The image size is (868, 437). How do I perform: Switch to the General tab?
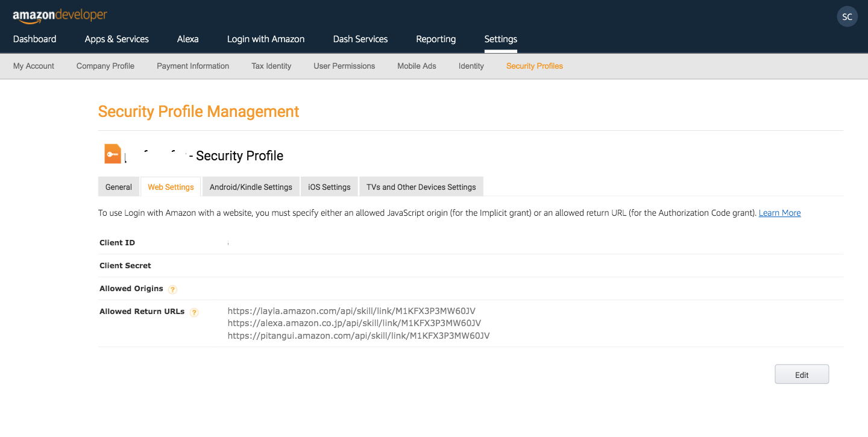coord(119,187)
